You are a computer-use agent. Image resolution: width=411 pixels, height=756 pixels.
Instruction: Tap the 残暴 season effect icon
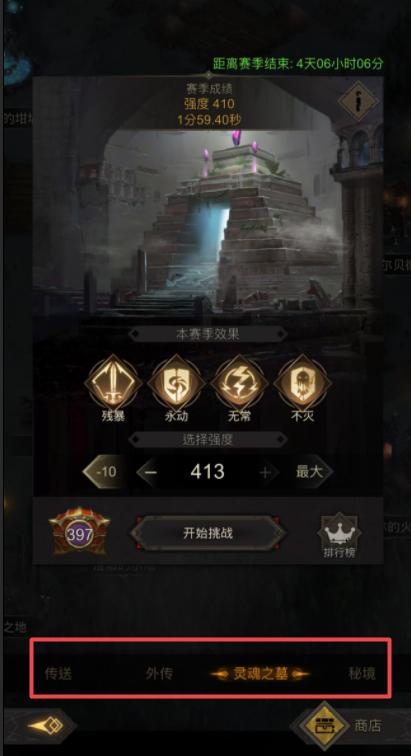click(113, 384)
